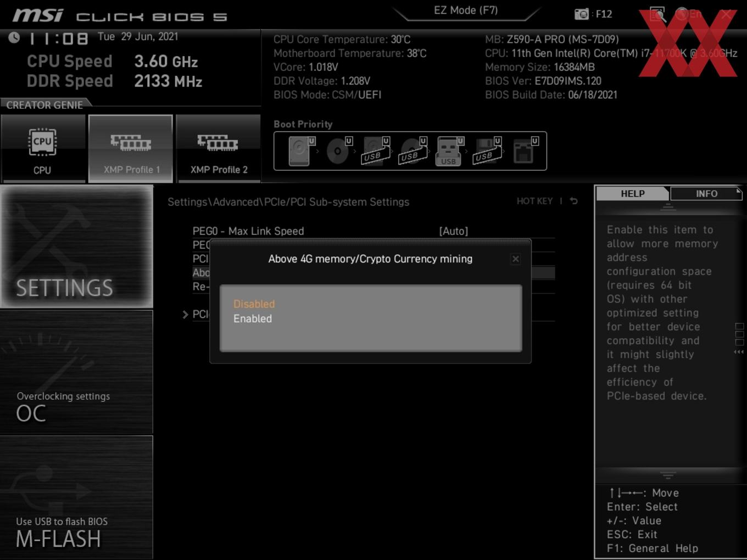The width and height of the screenshot is (747, 560).
Task: Open the PEG0 Max Link Speed [Auto] dropdown
Action: tap(454, 231)
